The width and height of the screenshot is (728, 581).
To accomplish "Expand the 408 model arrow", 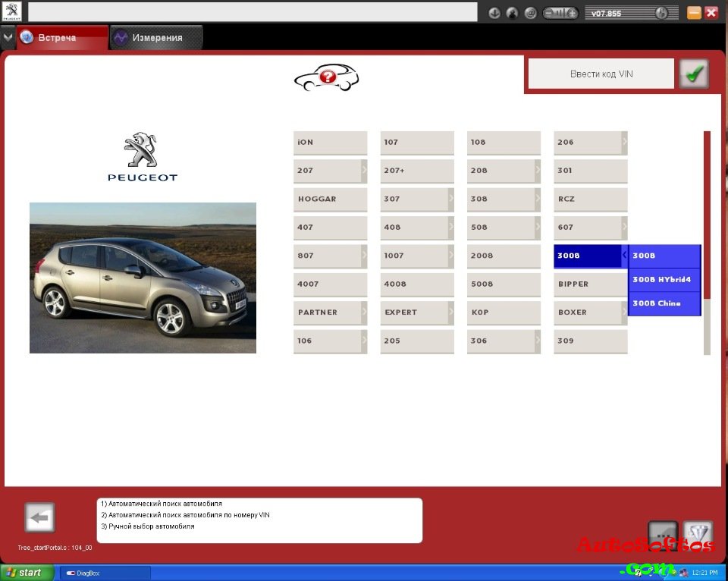I will pos(450,227).
